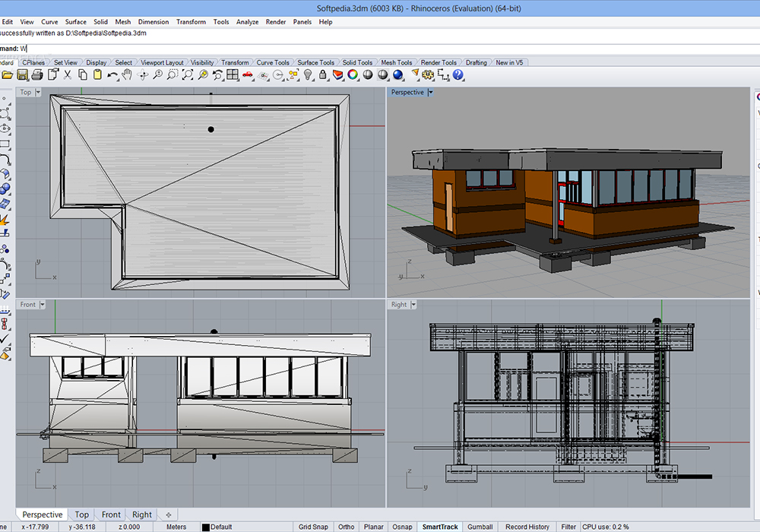Toggle Gumball in status bar
Image resolution: width=760 pixels, height=532 pixels.
click(x=480, y=527)
